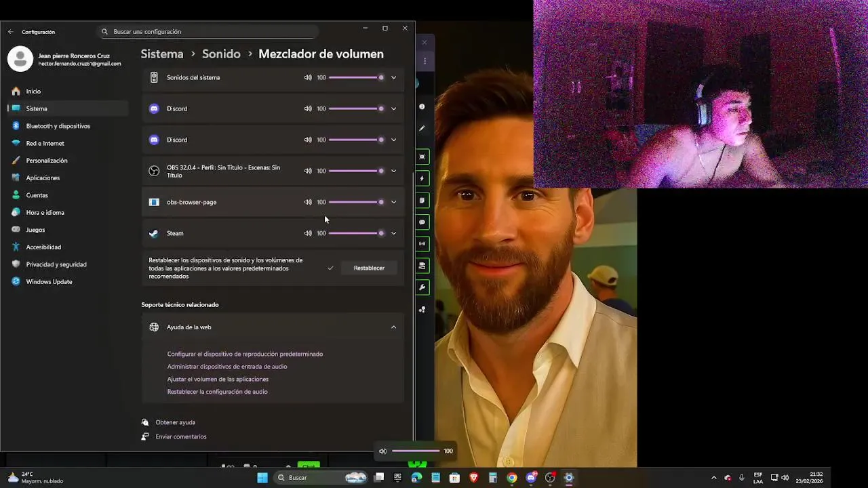Adjust the Sonidos del sistema slider
The image size is (868, 488).
pos(357,77)
